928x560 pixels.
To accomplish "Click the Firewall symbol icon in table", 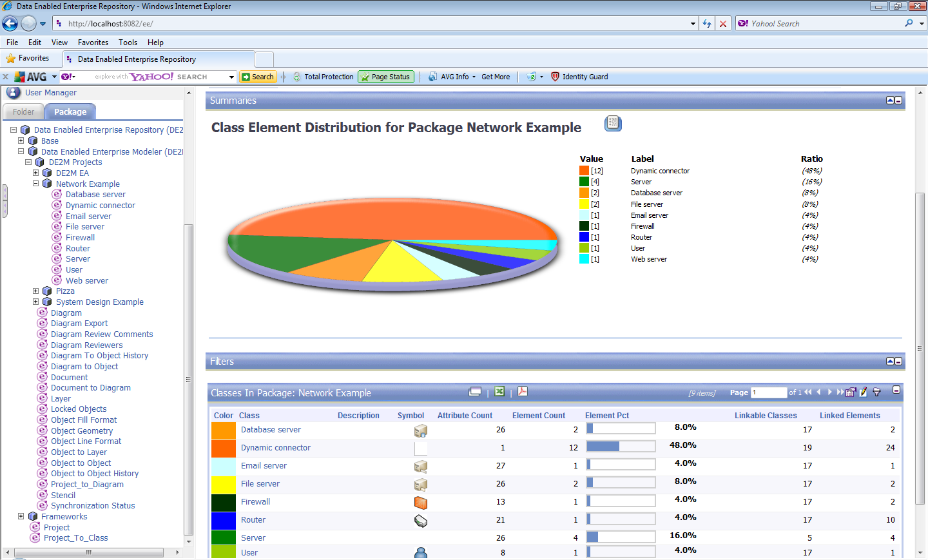I will [x=421, y=503].
